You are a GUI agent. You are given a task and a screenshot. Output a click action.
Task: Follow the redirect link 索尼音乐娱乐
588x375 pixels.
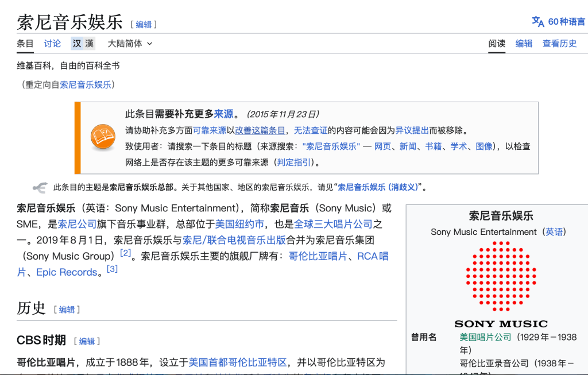[x=86, y=85]
